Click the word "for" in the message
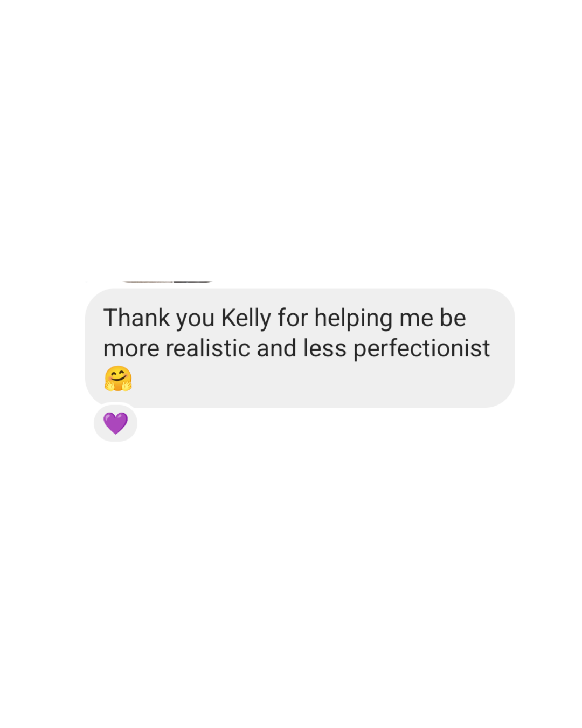The width and height of the screenshot is (582, 728). 293,318
